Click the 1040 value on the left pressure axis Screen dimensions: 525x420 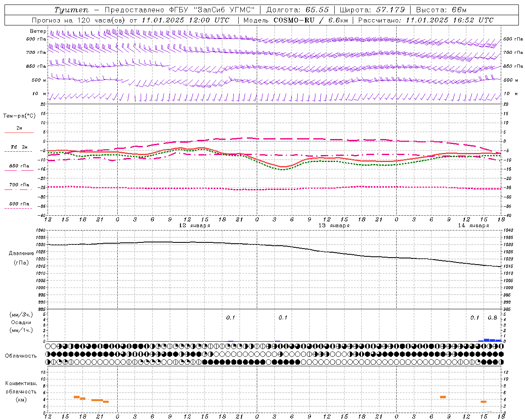coord(40,231)
